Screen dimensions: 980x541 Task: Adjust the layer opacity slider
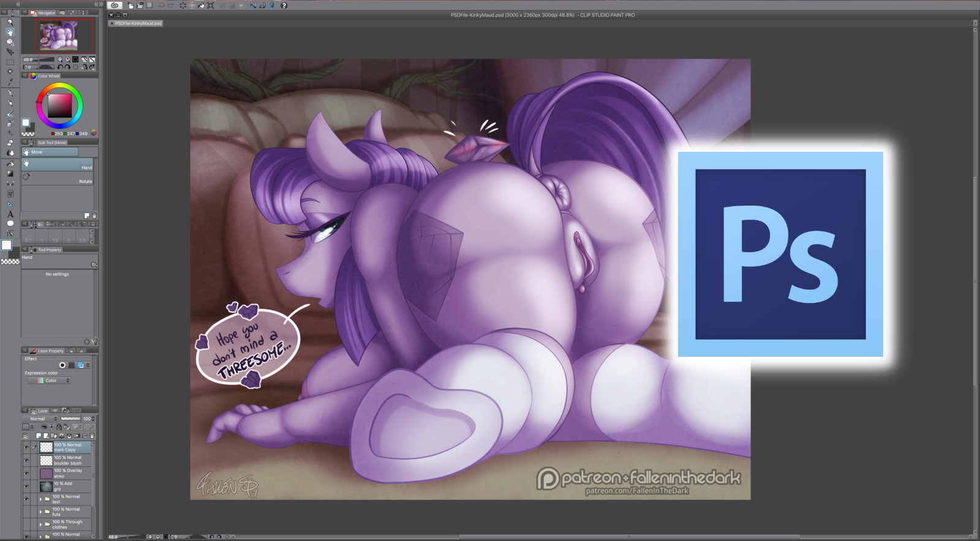(x=70, y=419)
